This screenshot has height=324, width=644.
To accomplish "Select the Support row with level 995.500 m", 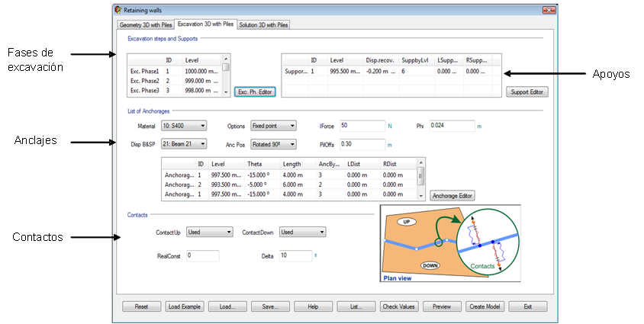I will 391,72.
